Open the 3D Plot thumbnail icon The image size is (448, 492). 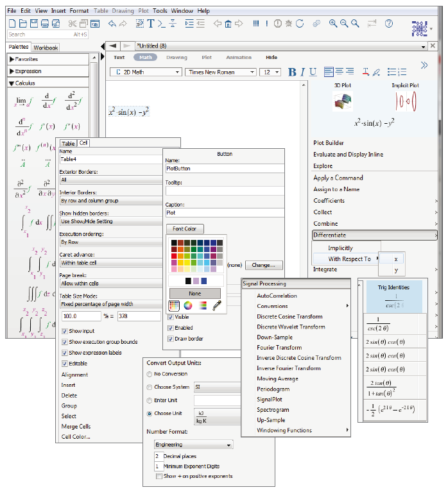344,102
